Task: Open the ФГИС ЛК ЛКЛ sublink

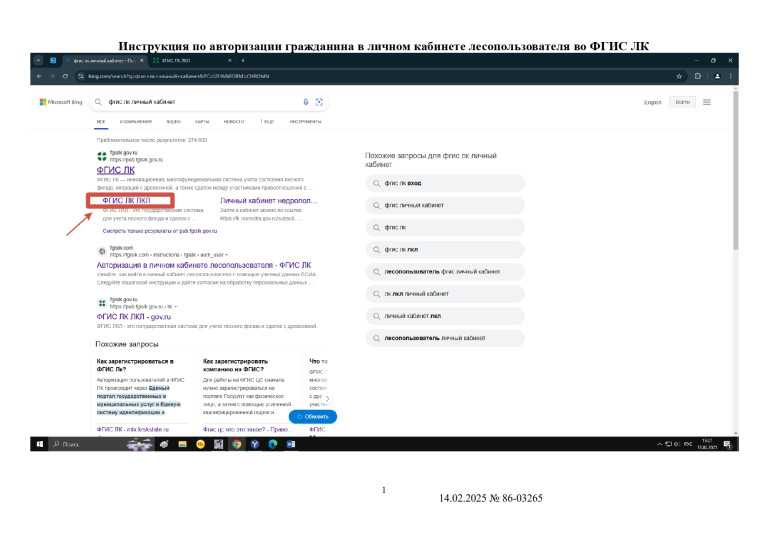Action: 127,201
